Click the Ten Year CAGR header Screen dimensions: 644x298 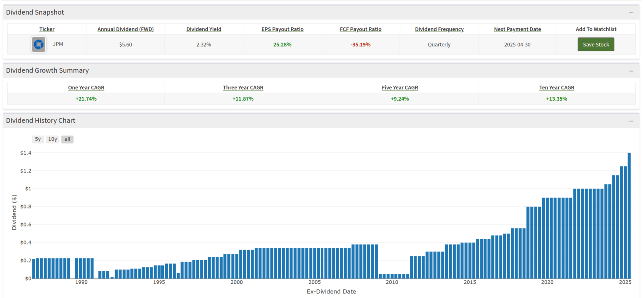pyautogui.click(x=557, y=87)
